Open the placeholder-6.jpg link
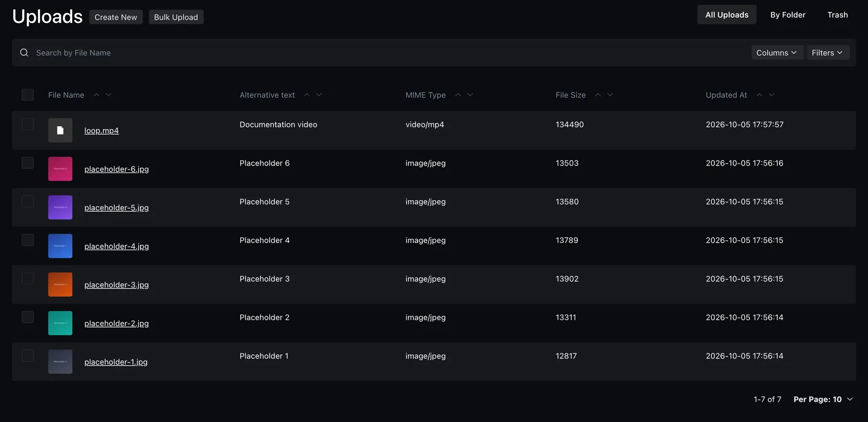Screen dimensions: 868x422 tap(117, 169)
